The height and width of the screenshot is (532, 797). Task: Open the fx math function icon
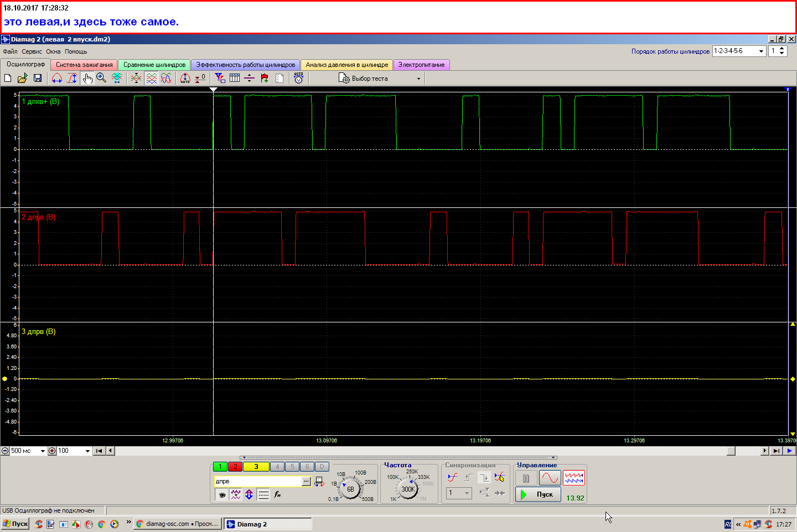277,494
